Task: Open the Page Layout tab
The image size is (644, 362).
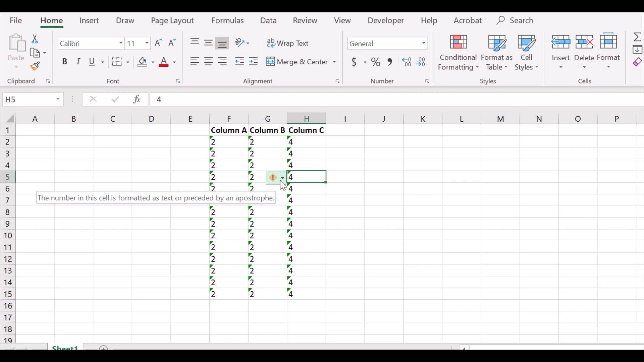Action: pos(172,20)
